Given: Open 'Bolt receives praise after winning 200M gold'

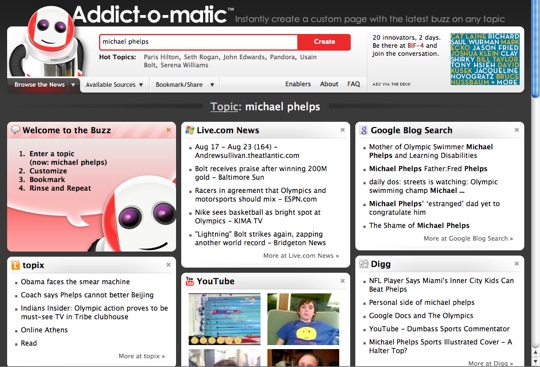Looking at the screenshot, I should click(261, 173).
